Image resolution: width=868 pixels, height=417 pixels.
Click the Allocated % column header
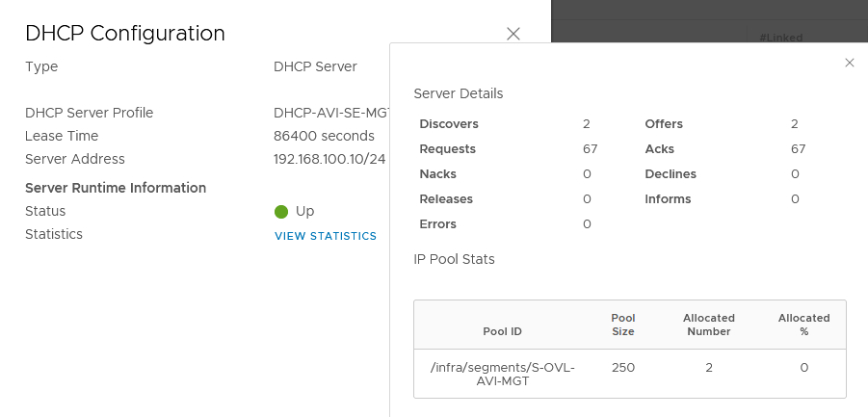[x=803, y=325]
